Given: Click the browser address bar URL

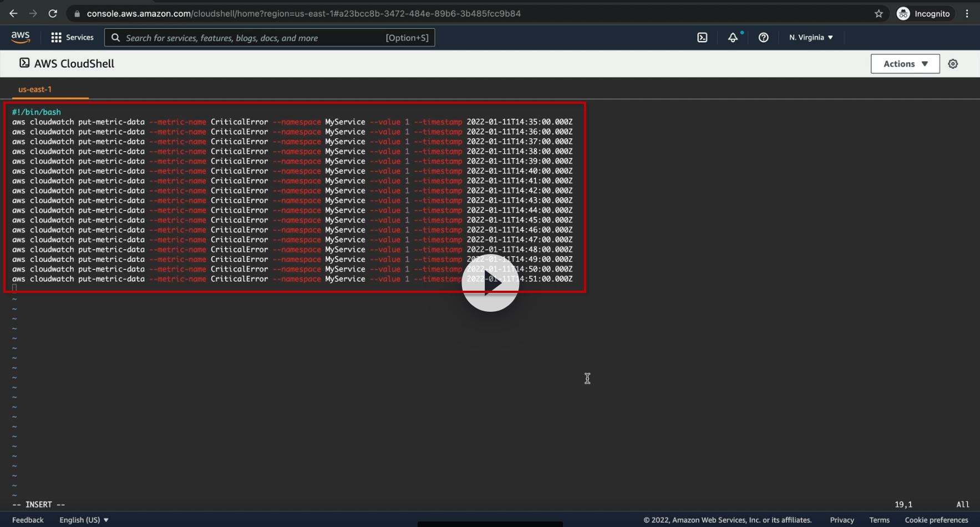Looking at the screenshot, I should coord(304,13).
